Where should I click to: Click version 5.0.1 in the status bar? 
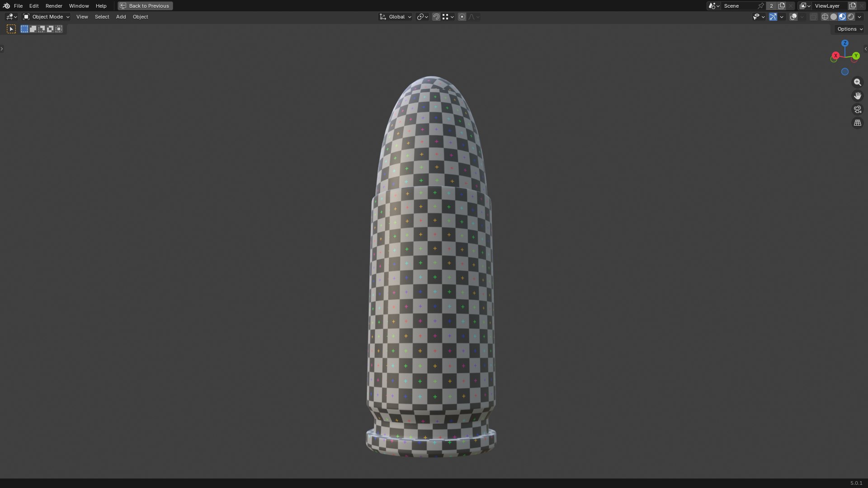(856, 483)
